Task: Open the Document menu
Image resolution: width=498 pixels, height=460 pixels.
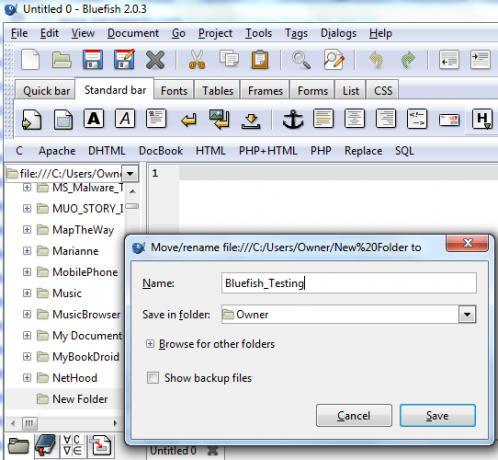Action: 133,33
